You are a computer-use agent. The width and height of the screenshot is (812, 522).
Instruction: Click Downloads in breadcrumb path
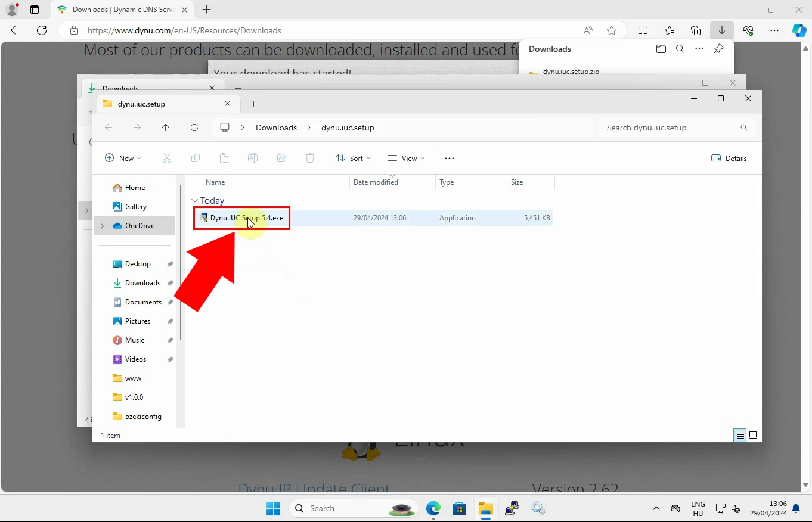point(276,128)
